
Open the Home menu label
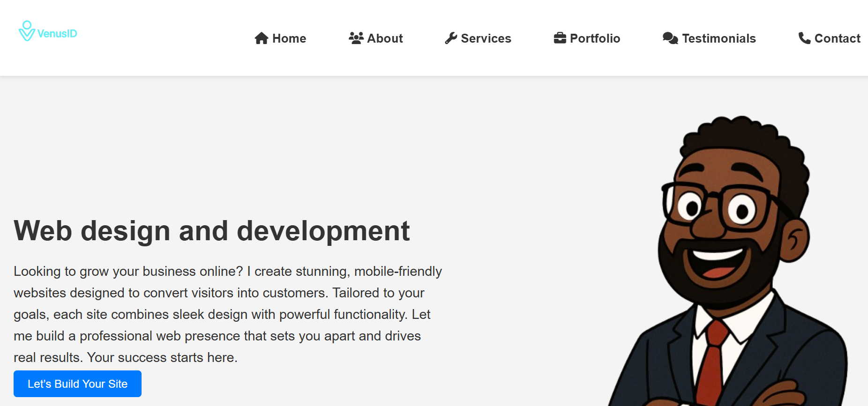[289, 38]
